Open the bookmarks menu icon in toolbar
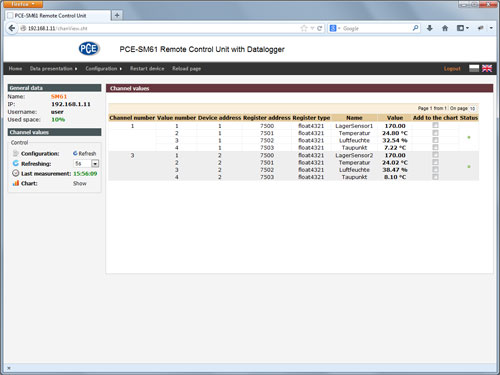Screen dimensions: 500x375 [461, 28]
